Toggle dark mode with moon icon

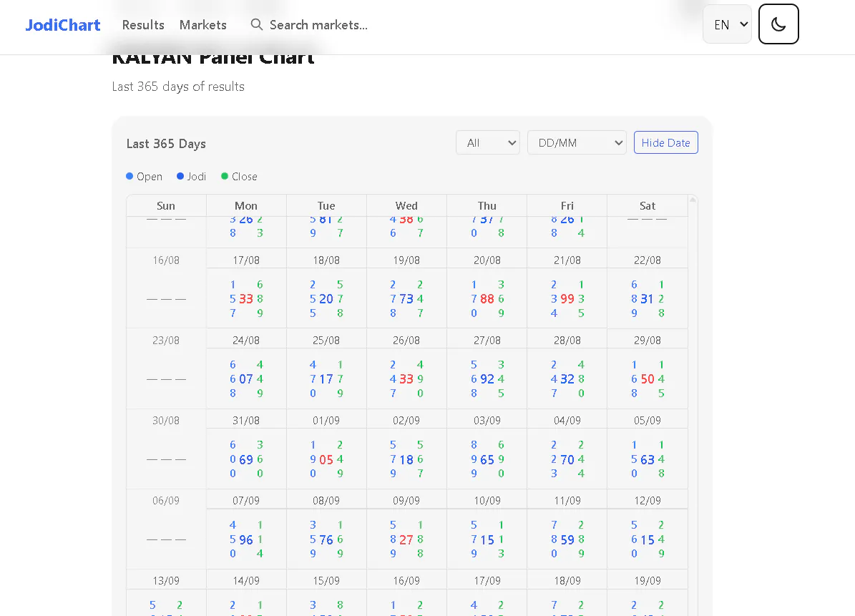point(778,24)
